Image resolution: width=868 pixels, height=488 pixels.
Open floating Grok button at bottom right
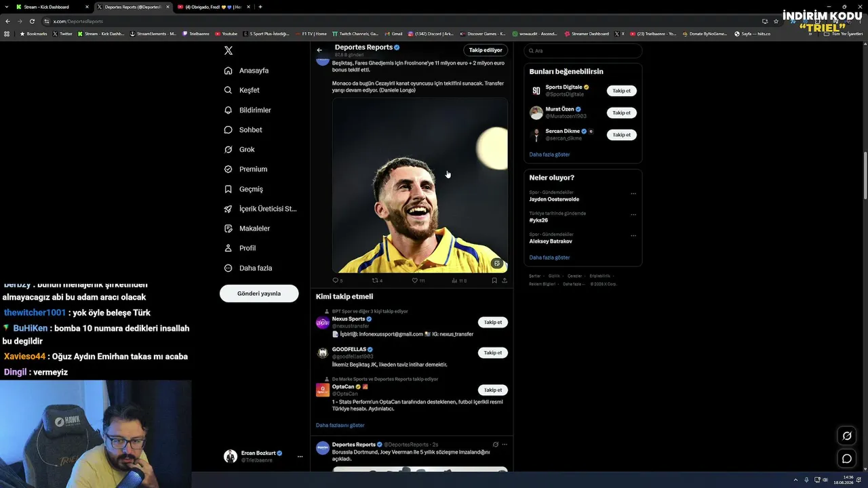pos(847,436)
